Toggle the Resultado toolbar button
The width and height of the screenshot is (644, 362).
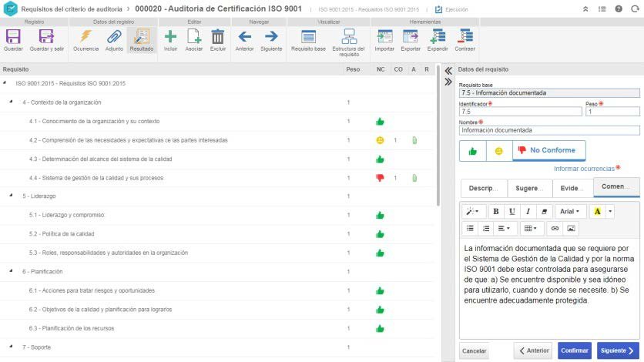point(142,40)
